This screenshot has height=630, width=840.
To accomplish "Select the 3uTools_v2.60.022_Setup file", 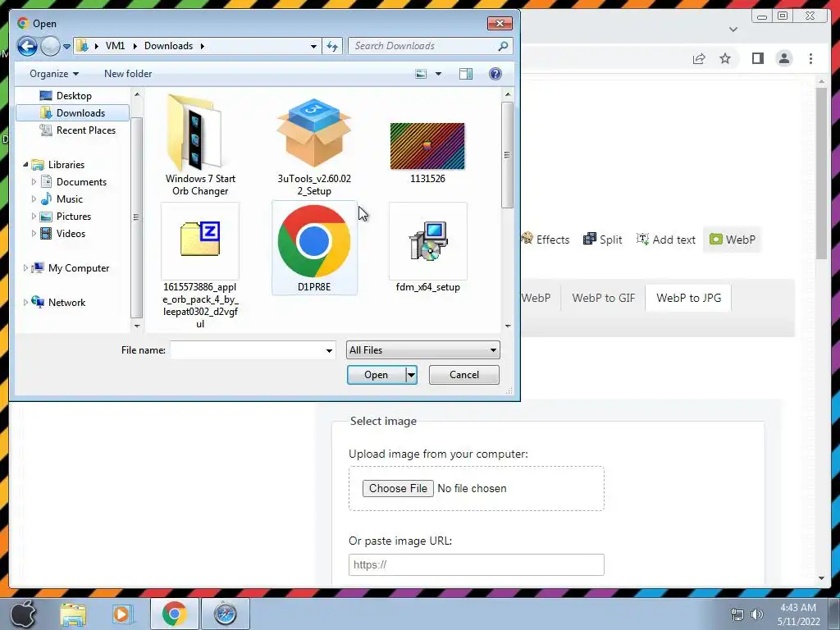I will click(314, 145).
